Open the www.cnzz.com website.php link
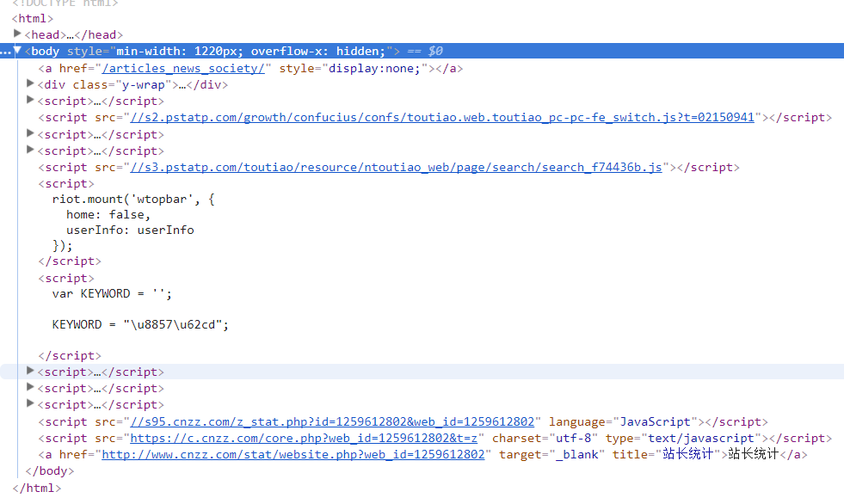The image size is (844, 504). click(293, 455)
